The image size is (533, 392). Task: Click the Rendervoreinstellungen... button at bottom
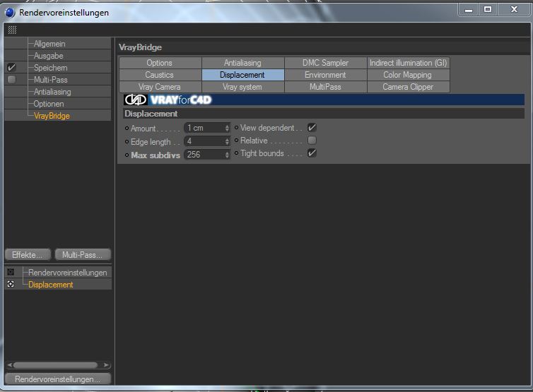(x=58, y=379)
